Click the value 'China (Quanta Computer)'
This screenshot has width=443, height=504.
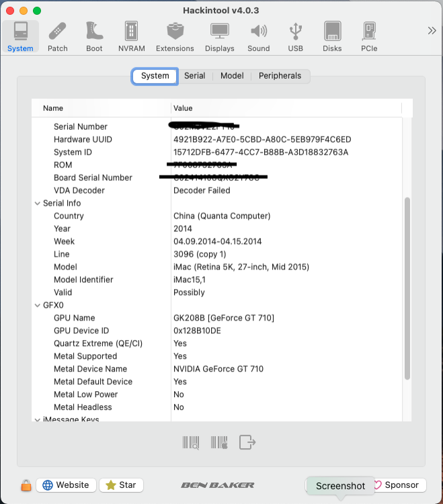tap(222, 216)
